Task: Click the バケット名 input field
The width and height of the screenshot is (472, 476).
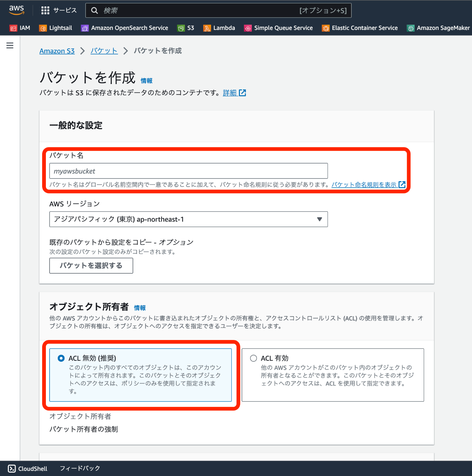Action: tap(188, 171)
